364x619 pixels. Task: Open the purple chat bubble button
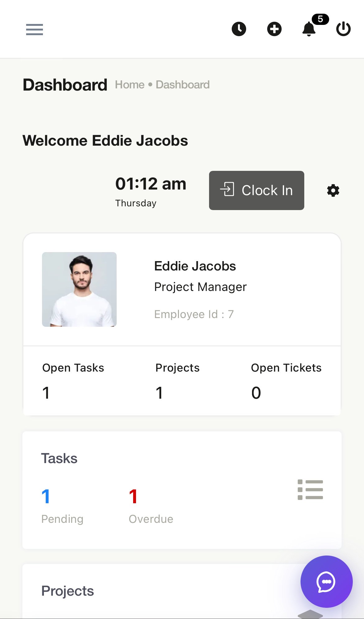pos(326,582)
